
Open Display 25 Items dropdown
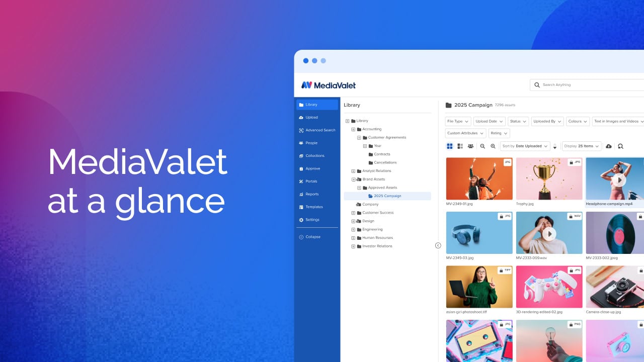click(x=582, y=146)
